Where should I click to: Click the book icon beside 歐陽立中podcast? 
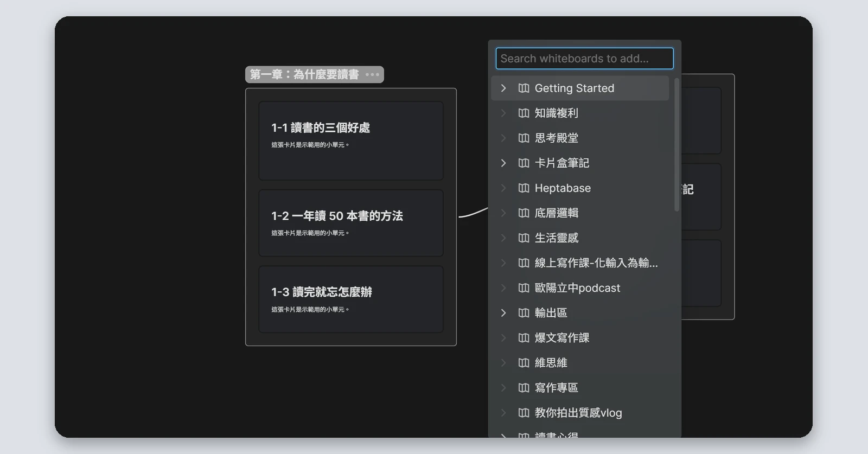point(524,287)
